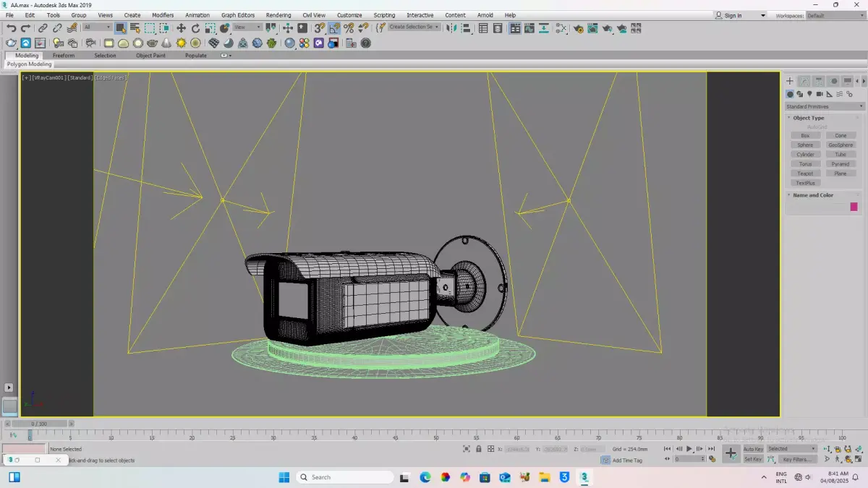This screenshot has height=488, width=868.
Task: Toggle the 3D Snaps button
Action: click(320, 28)
